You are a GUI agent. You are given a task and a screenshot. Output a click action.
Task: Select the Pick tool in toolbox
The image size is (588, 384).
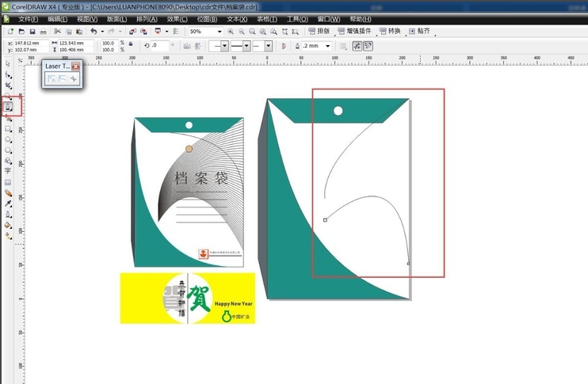click(8, 63)
